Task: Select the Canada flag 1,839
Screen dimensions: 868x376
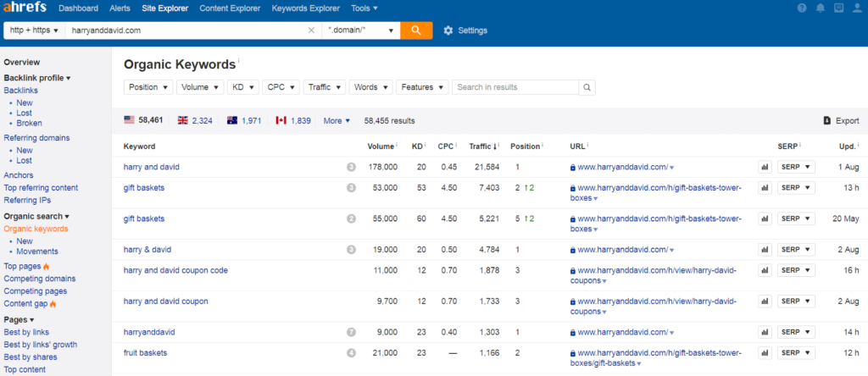Action: [293, 120]
